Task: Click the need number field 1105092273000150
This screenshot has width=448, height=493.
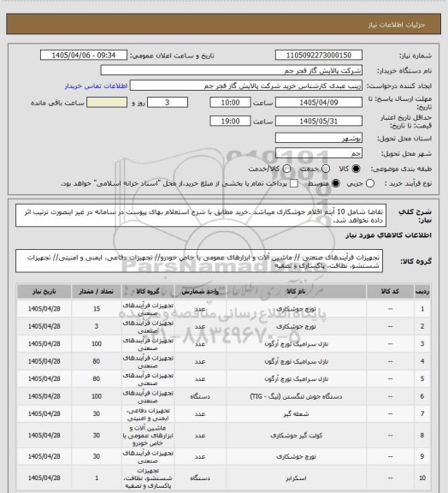Action: coord(319,55)
